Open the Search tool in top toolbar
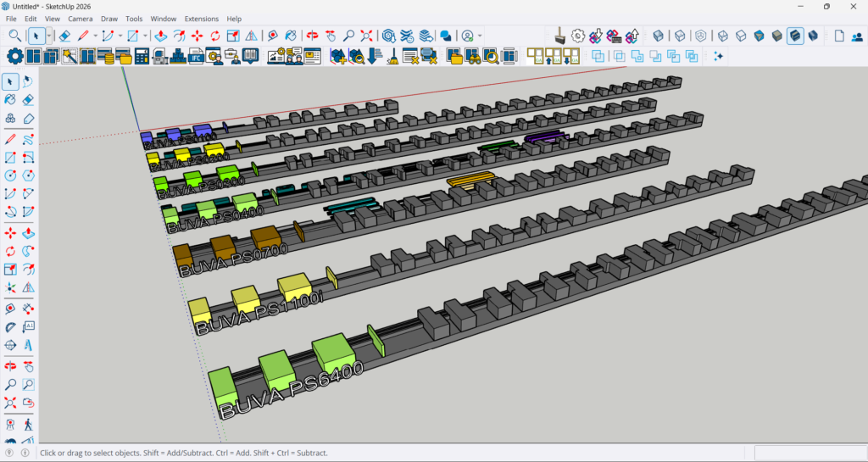Viewport: 868px width, 462px height. click(x=15, y=36)
